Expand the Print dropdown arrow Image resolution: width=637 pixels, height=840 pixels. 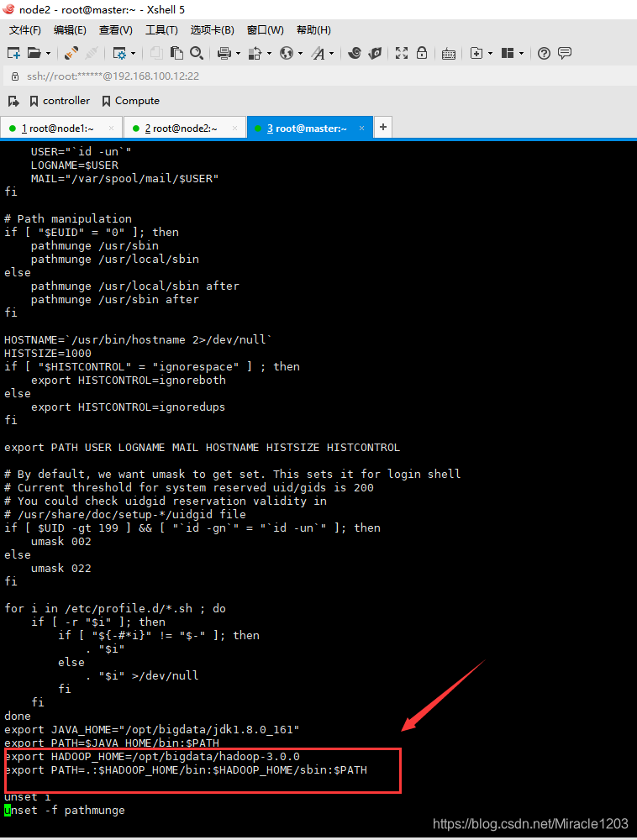[238, 53]
